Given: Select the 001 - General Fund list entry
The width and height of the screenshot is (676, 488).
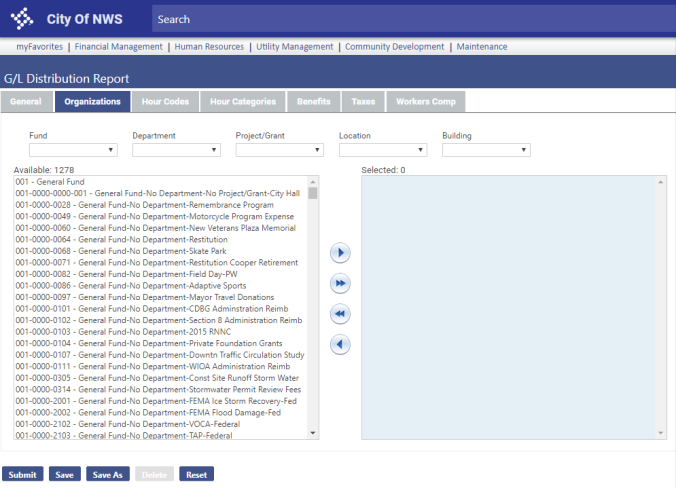Looking at the screenshot, I should (x=50, y=182).
